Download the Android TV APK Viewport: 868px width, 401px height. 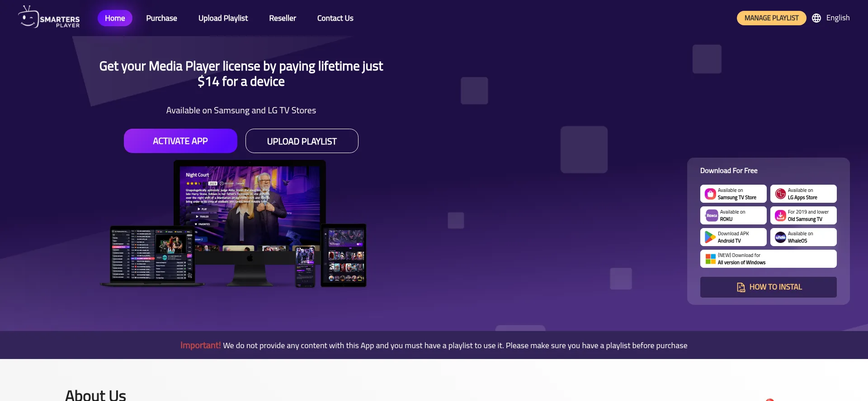(733, 237)
